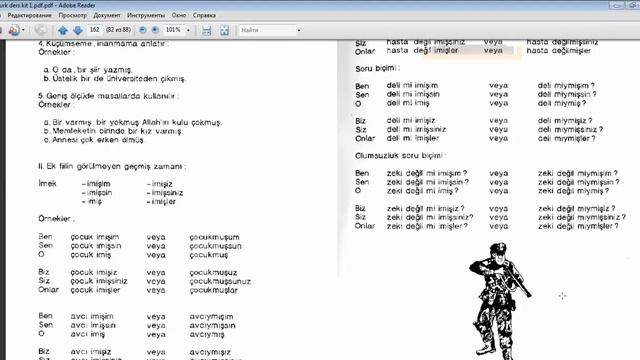The image size is (640, 360).
Task: Zoom in using the plus icon
Action: pyautogui.click(x=155, y=30)
